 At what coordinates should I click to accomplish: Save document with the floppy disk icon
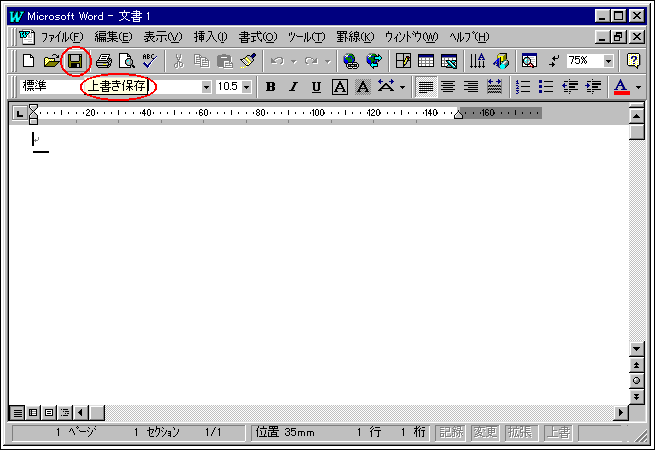pos(75,61)
